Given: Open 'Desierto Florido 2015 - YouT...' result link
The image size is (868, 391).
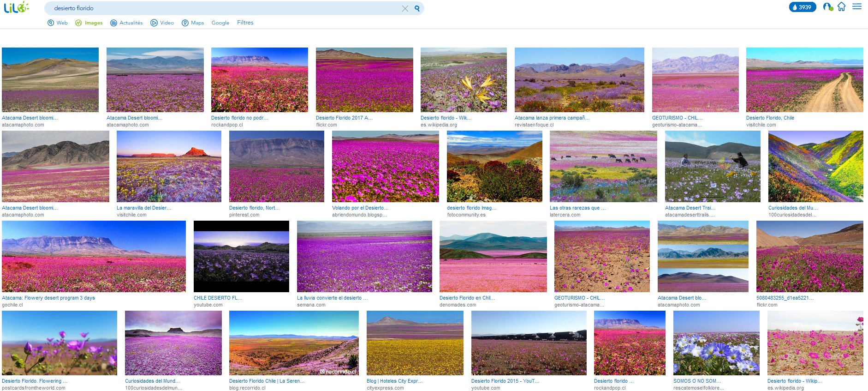Looking at the screenshot, I should (x=505, y=381).
